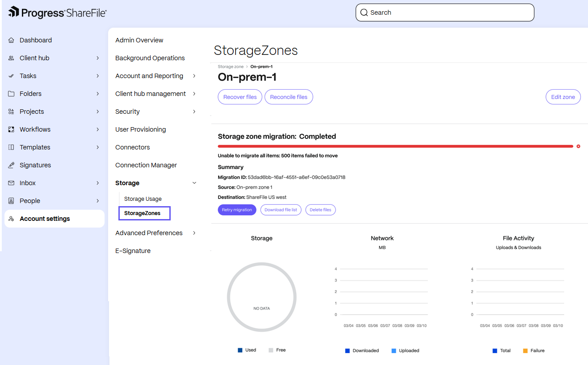The image size is (588, 365).
Task: Expand Account and Reporting chevron
Action: click(194, 76)
